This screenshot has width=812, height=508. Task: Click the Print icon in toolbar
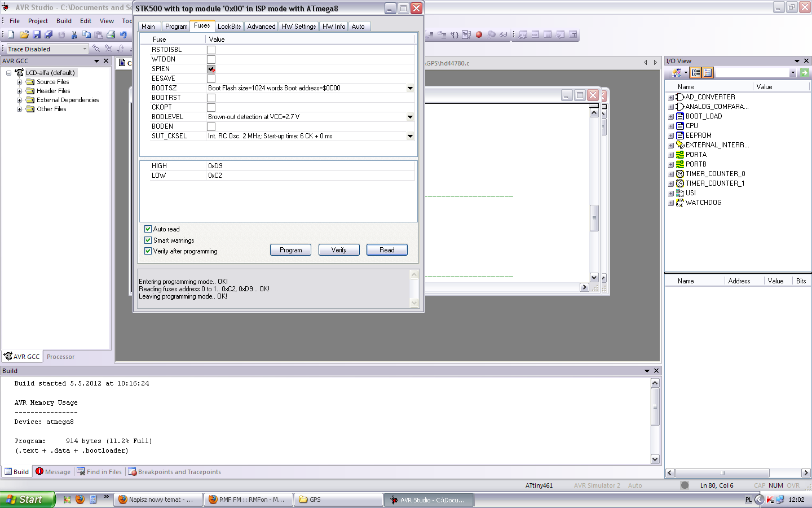click(x=111, y=35)
